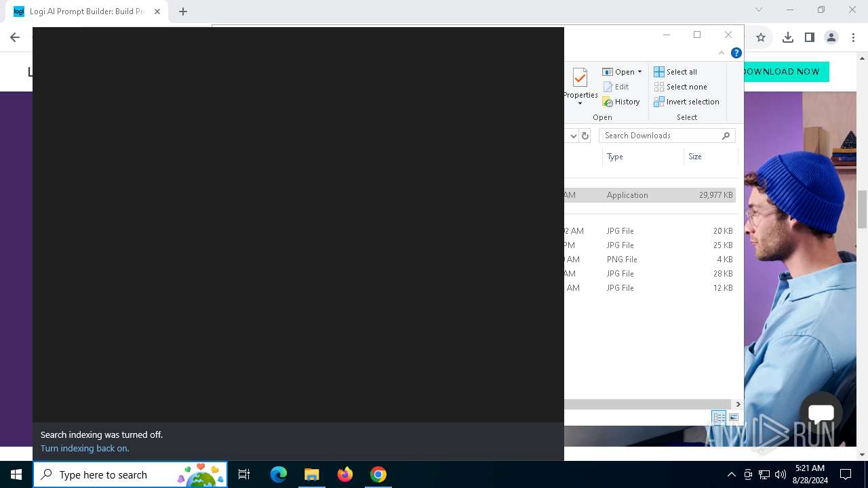The image size is (868, 488).
Task: Expand the Open button's dropdown arrow
Action: 639,72
